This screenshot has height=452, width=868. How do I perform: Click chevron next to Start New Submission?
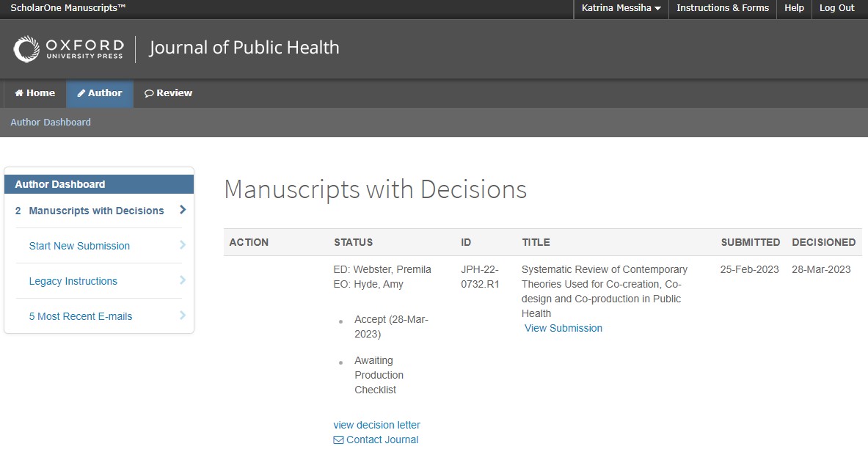pyautogui.click(x=183, y=245)
